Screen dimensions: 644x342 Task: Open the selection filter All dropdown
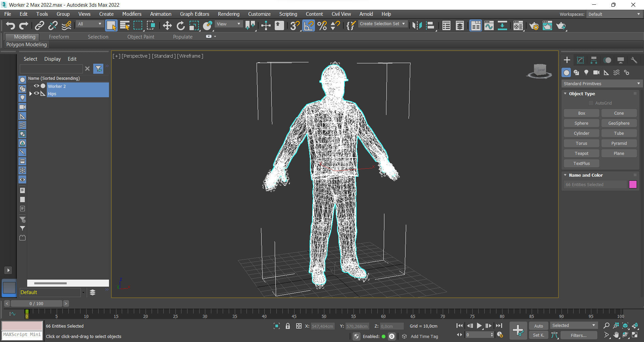[89, 24]
